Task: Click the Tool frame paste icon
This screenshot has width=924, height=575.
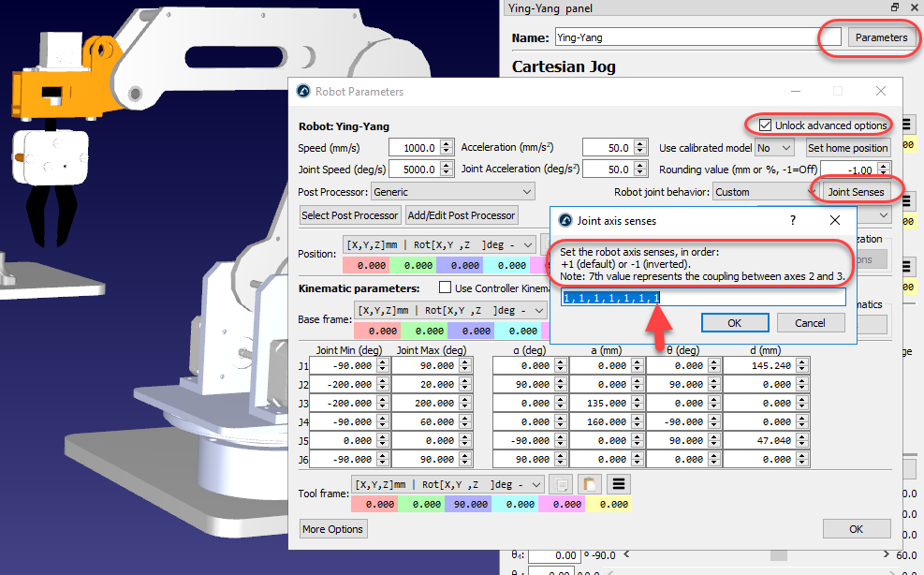Action: pyautogui.click(x=589, y=484)
